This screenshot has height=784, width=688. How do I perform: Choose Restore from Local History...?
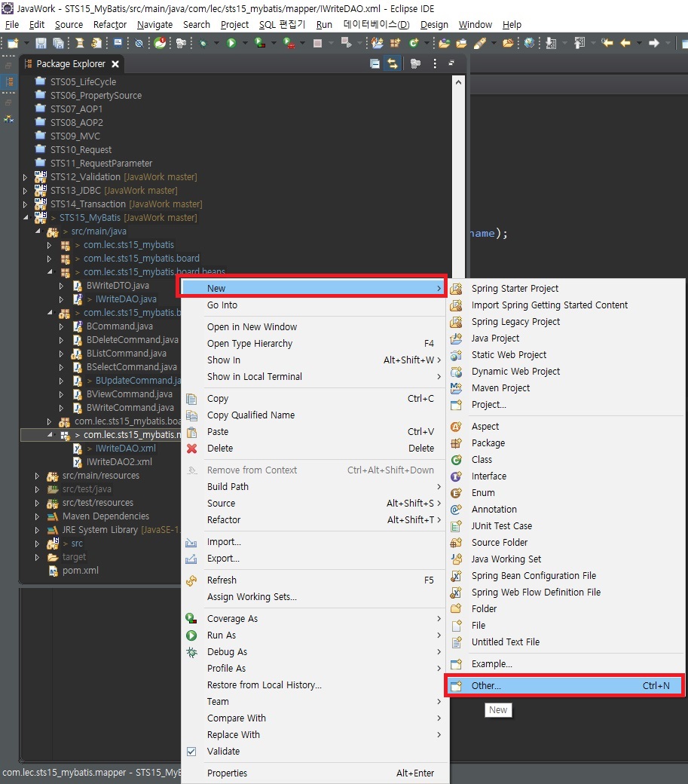point(313,685)
